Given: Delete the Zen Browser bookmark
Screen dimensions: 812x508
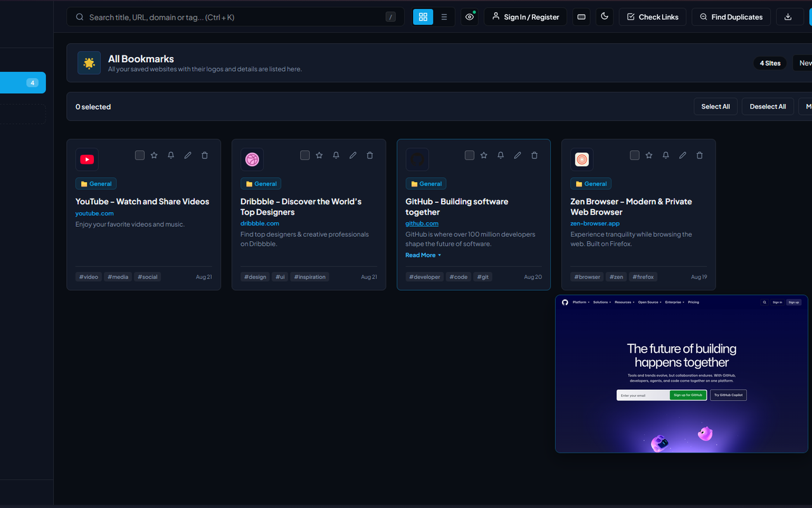Looking at the screenshot, I should point(700,155).
